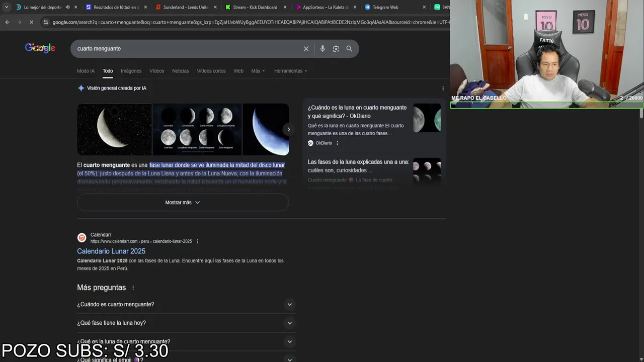Open the Herramientas dropdown

290,71
